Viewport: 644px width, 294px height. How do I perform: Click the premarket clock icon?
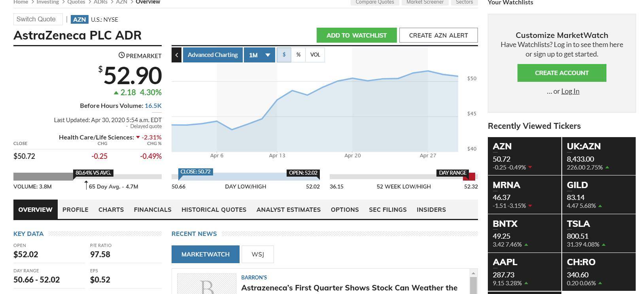pyautogui.click(x=122, y=55)
